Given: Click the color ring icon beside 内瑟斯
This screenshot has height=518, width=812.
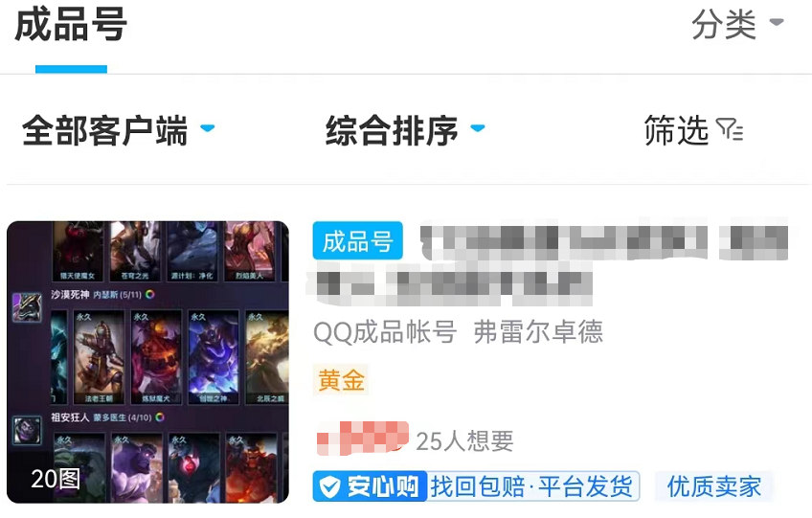Looking at the screenshot, I should [x=150, y=294].
